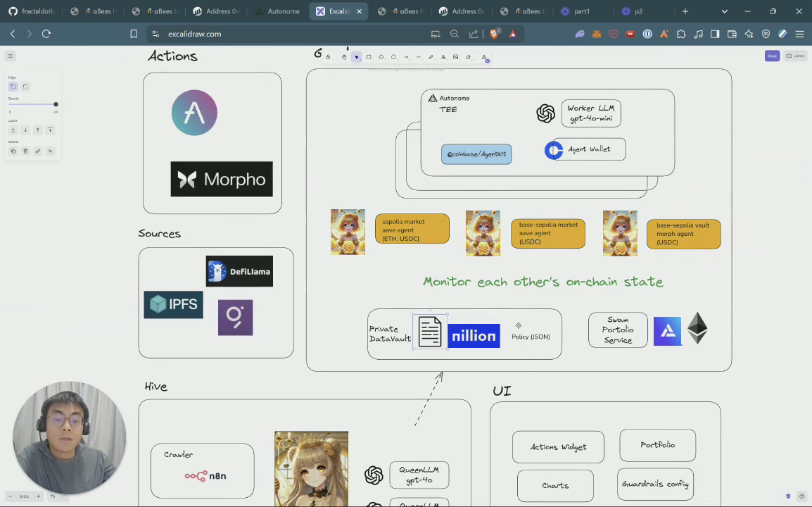Open the browser zoom-out magnifier control
Viewport: 812px width, 507px height.
[455, 34]
